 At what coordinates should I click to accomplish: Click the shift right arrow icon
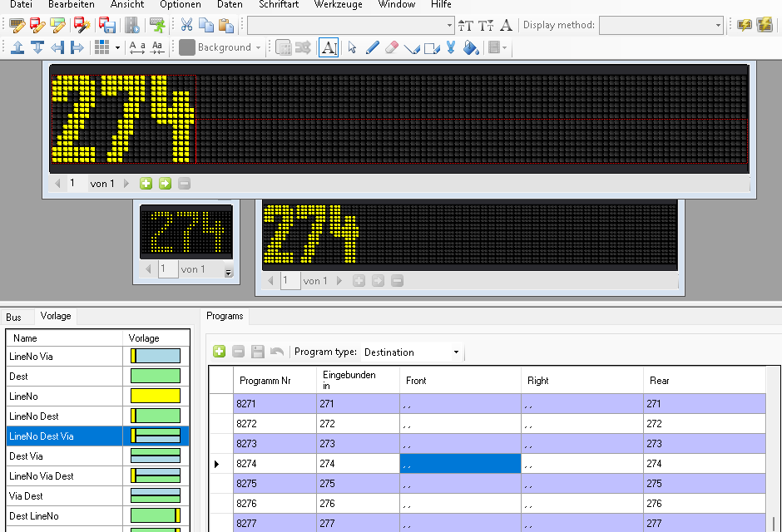point(77,47)
